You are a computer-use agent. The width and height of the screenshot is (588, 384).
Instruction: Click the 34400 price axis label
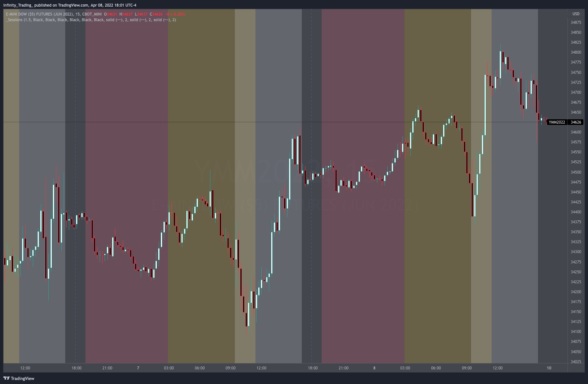[x=576, y=212]
